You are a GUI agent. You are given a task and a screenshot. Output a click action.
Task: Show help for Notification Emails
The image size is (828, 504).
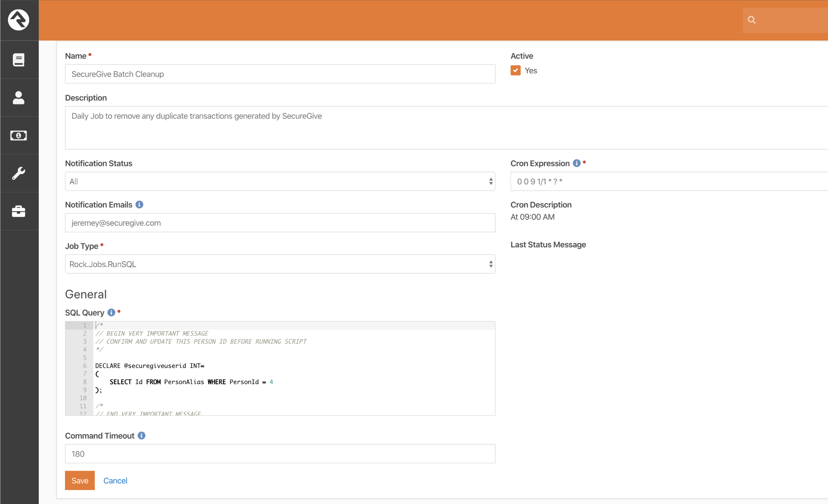(139, 205)
